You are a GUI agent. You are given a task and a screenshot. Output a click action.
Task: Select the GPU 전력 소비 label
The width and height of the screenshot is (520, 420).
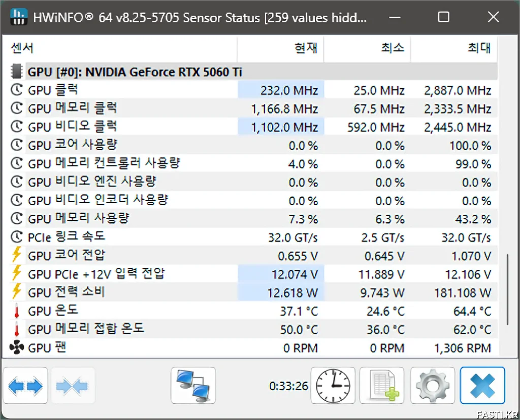67,293
